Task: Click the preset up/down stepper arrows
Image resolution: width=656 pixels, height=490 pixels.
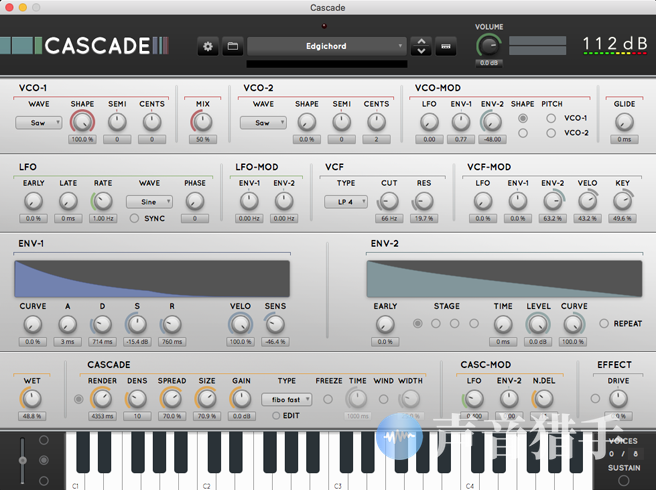Action: (421, 46)
